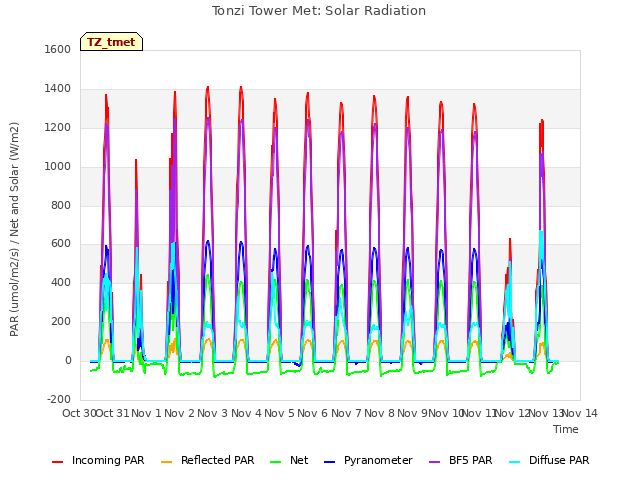Click the red Incoming PAR color swatch

[58, 462]
